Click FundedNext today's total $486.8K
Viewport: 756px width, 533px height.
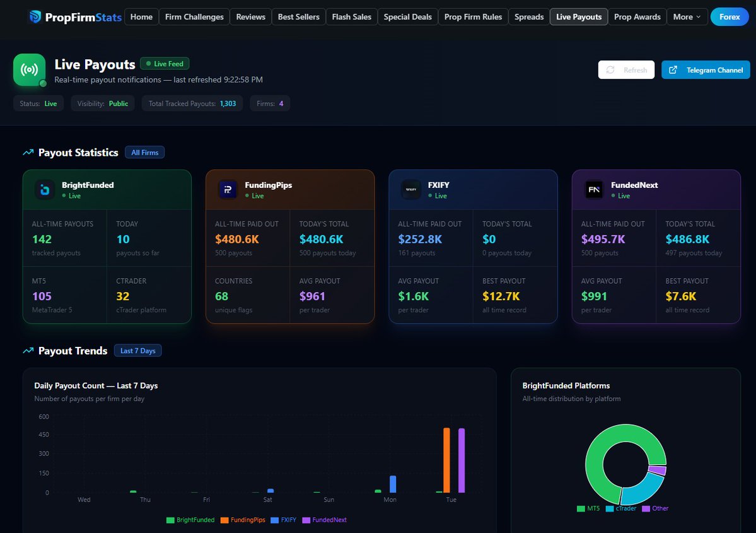687,239
